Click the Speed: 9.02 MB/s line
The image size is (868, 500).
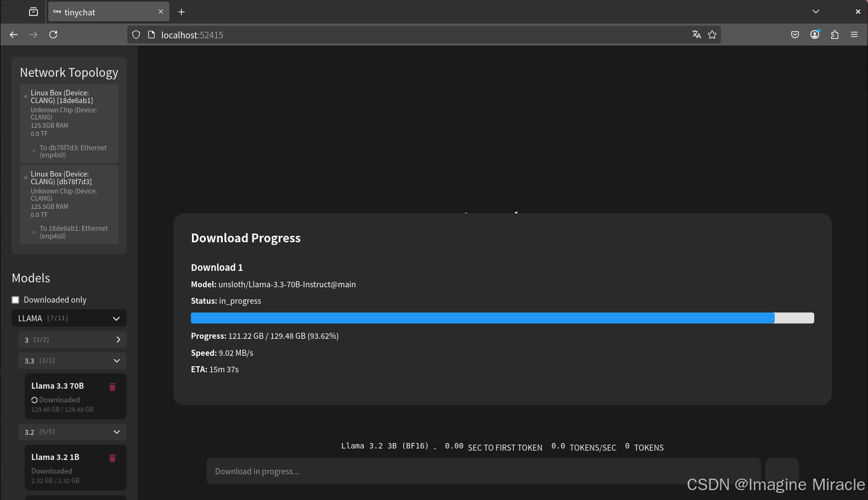222,353
